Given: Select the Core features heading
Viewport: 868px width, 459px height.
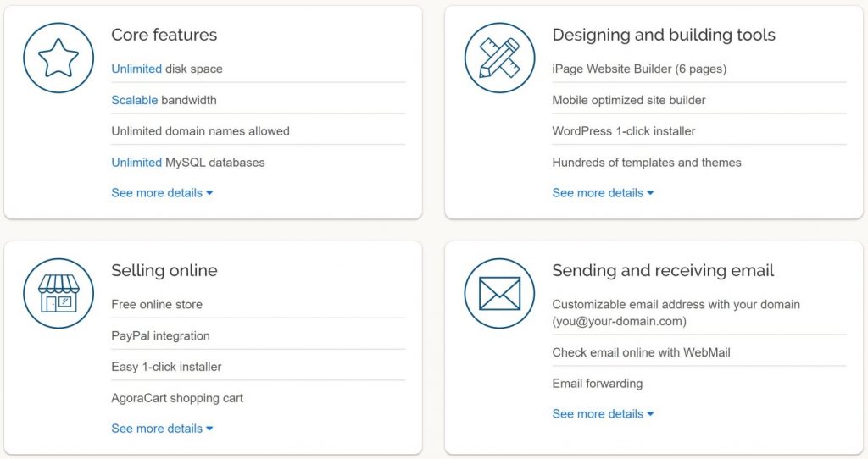Looking at the screenshot, I should tap(164, 35).
